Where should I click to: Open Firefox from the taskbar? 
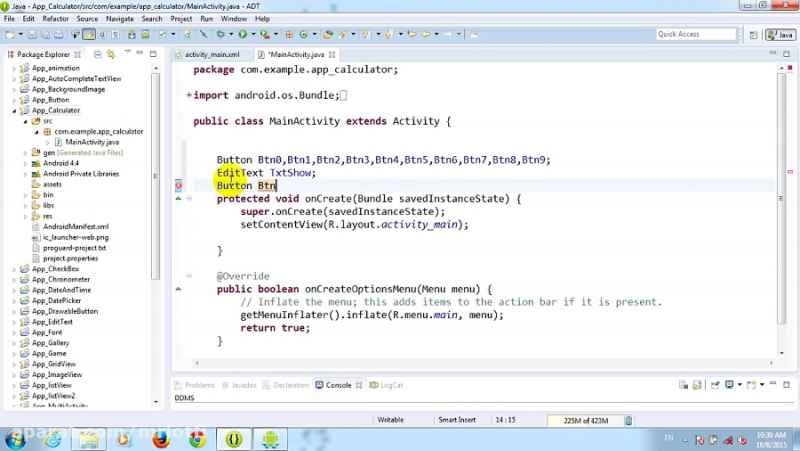click(x=160, y=439)
